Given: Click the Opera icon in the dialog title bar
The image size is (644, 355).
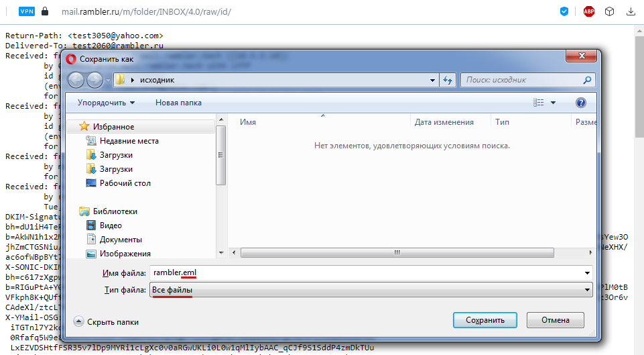Looking at the screenshot, I should (x=71, y=59).
